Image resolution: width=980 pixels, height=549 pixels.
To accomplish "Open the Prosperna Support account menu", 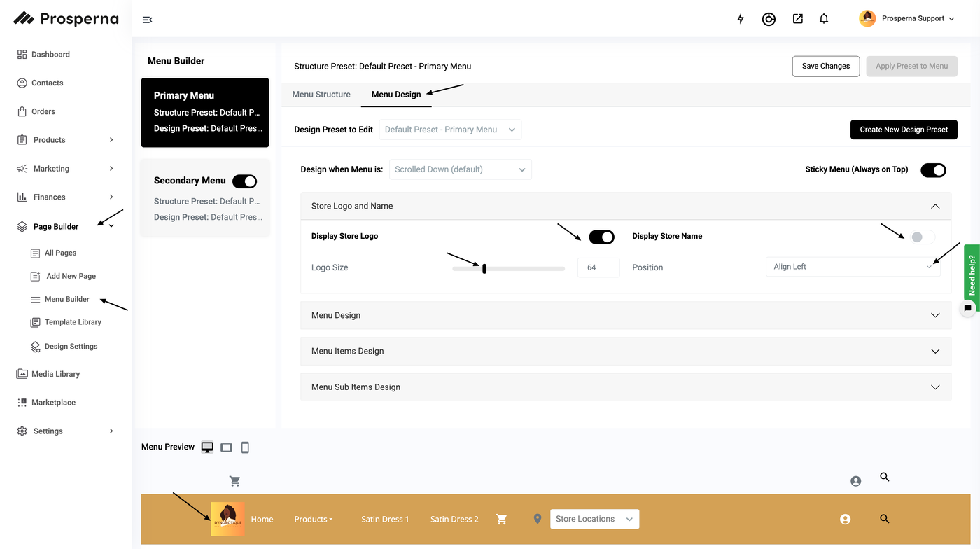I will [x=907, y=19].
